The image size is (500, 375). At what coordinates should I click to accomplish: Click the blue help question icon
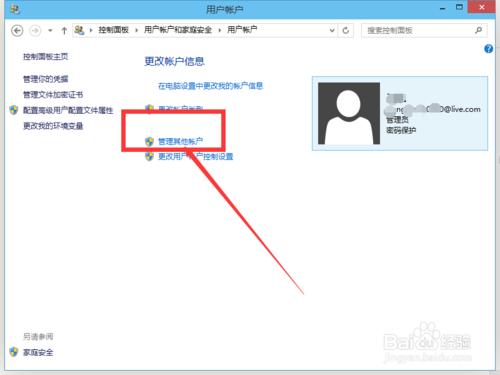pos(489,49)
